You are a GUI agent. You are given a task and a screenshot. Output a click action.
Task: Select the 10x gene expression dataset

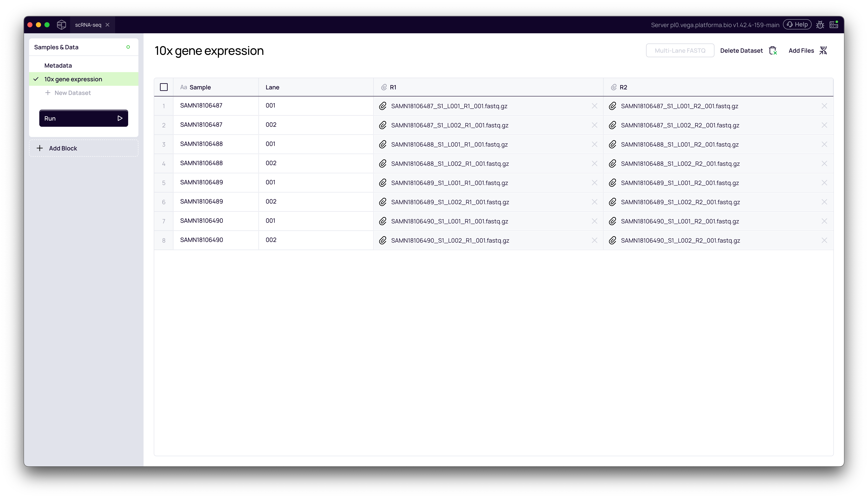73,79
